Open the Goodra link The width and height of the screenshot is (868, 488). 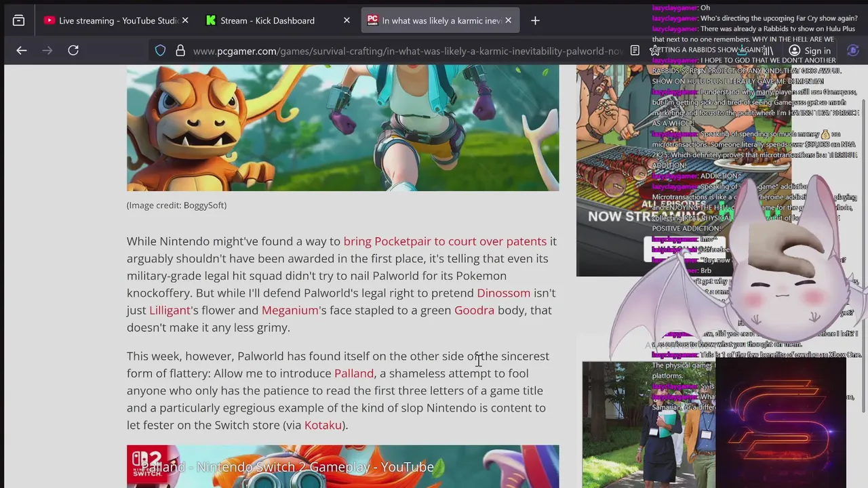(474, 310)
